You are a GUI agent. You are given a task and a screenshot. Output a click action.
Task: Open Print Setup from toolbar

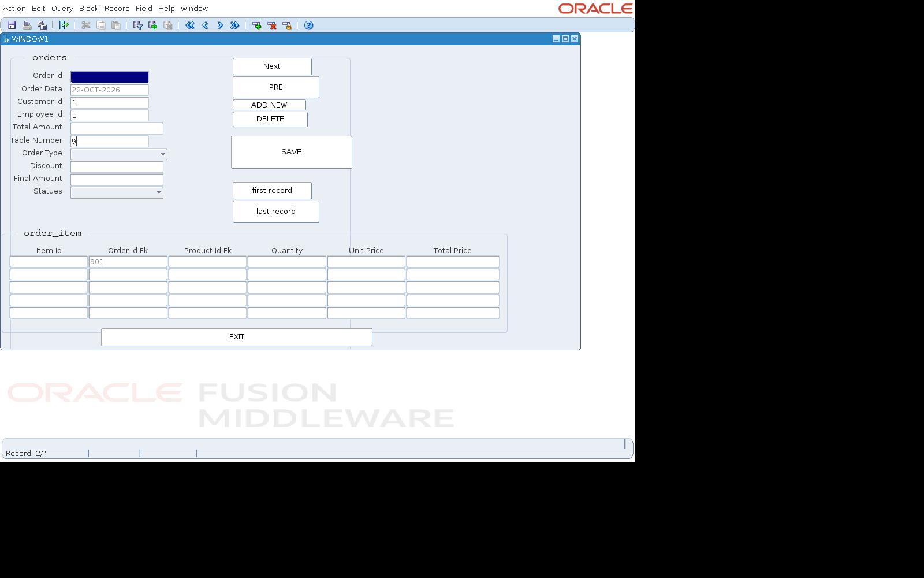42,25
